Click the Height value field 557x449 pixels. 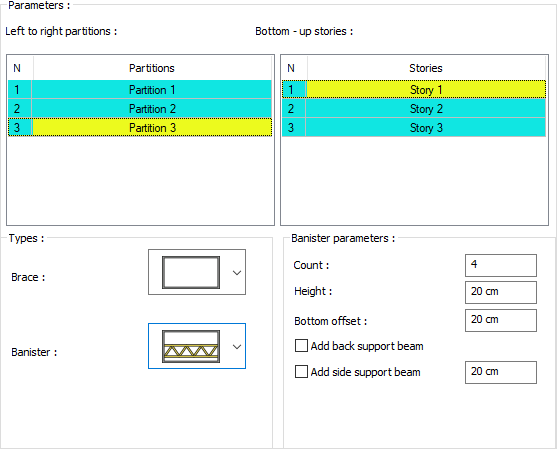point(501,292)
